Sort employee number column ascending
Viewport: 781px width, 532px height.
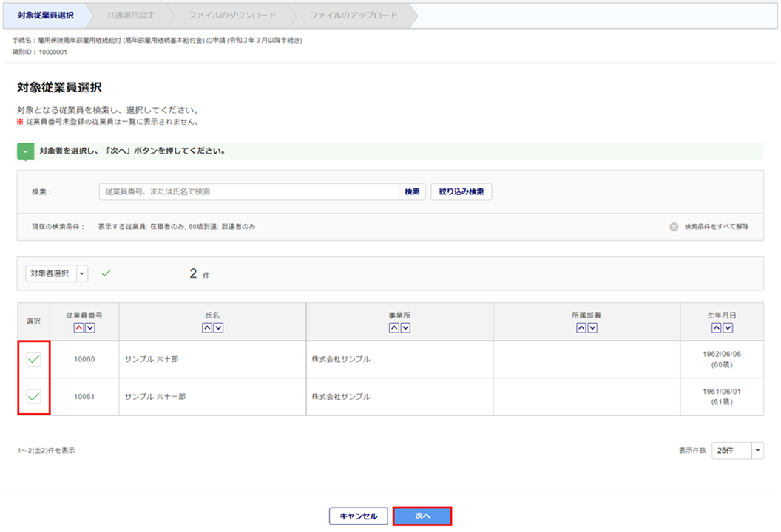coord(78,327)
